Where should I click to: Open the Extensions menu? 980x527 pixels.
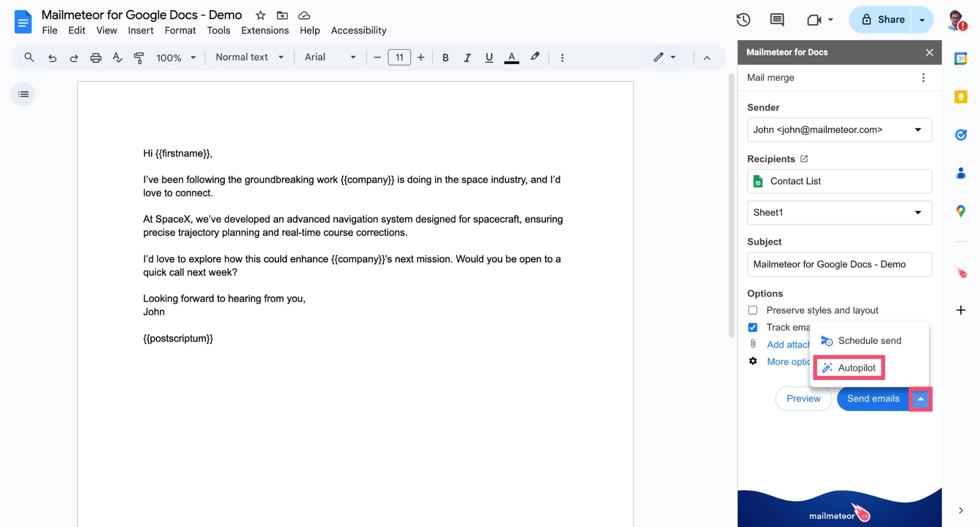coord(265,30)
